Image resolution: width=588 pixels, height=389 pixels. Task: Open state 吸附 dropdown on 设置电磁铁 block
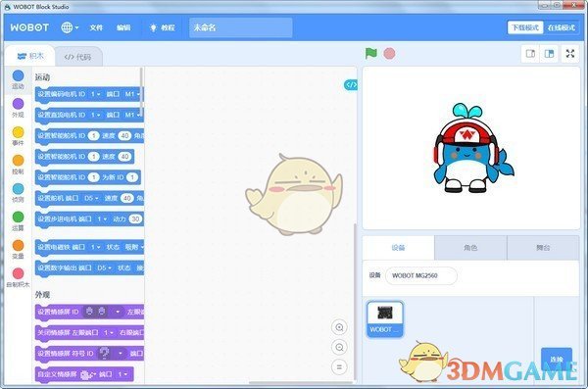coord(134,247)
